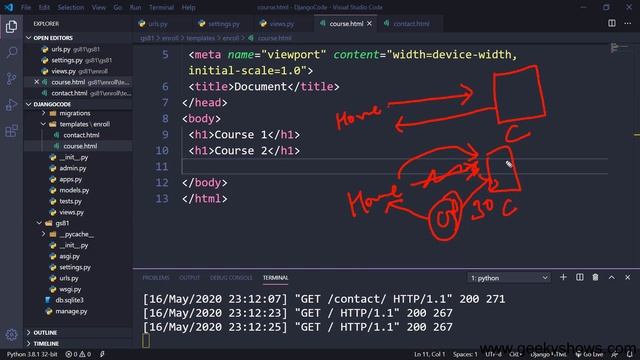Split the terminal panel

click(580, 278)
